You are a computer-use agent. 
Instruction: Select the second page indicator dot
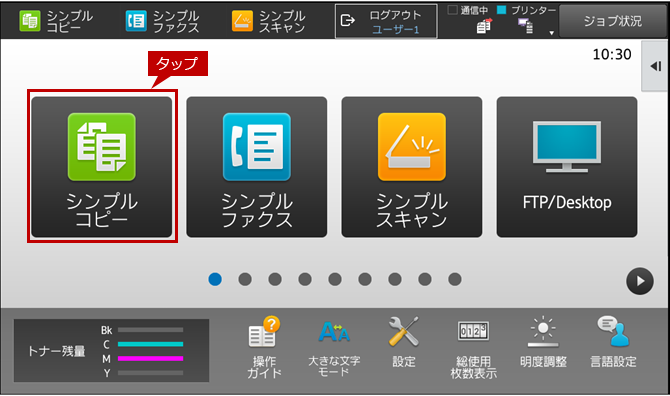pyautogui.click(x=245, y=279)
